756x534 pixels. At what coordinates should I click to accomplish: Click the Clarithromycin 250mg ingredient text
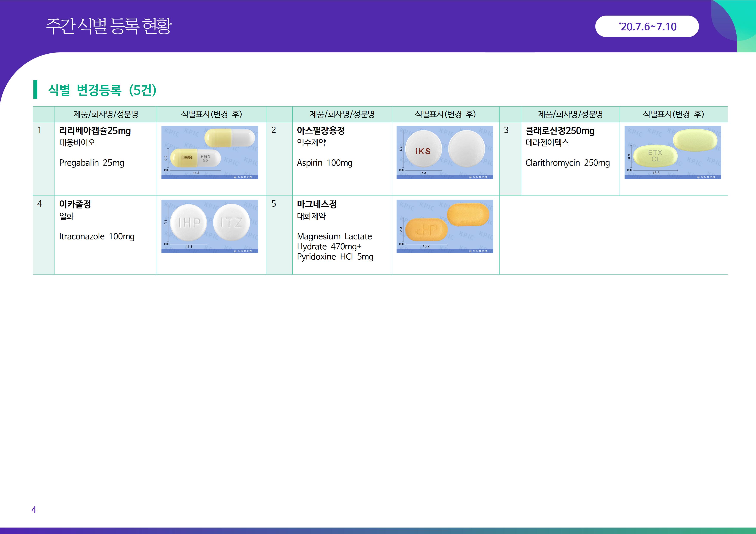[567, 163]
